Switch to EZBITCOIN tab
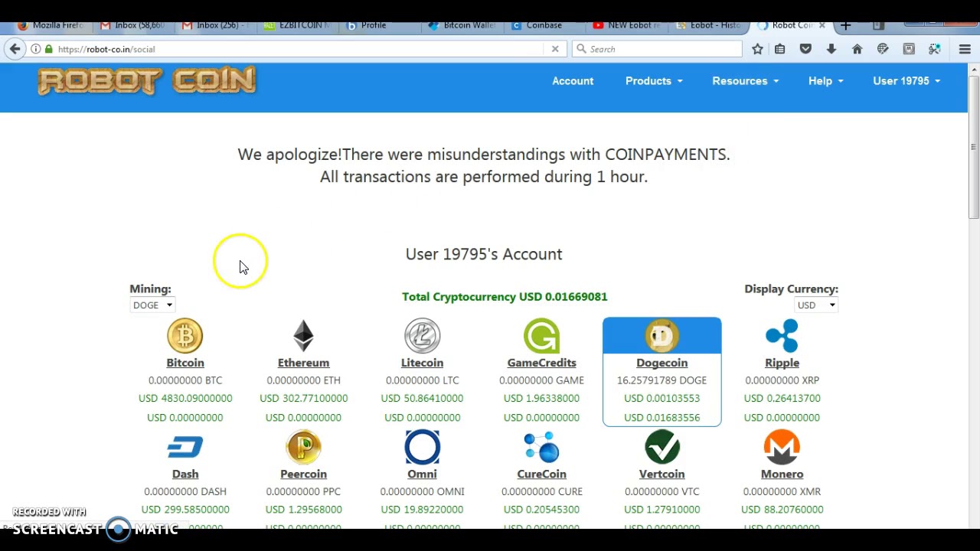 [297, 25]
